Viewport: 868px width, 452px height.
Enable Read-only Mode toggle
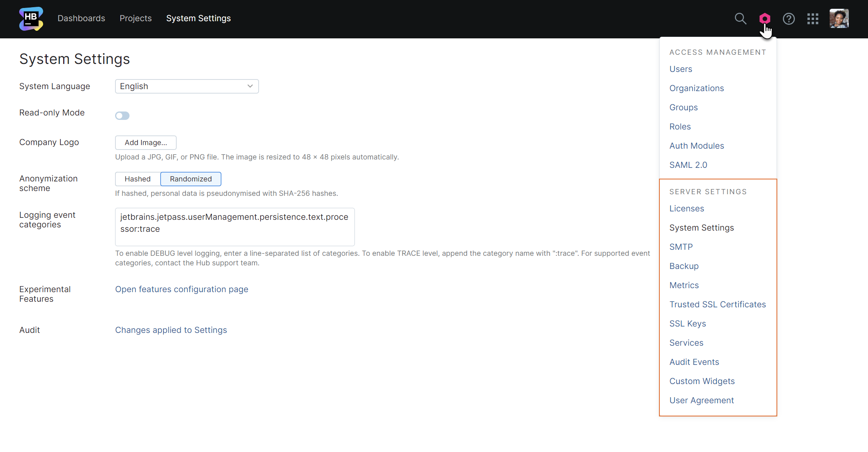(x=122, y=115)
